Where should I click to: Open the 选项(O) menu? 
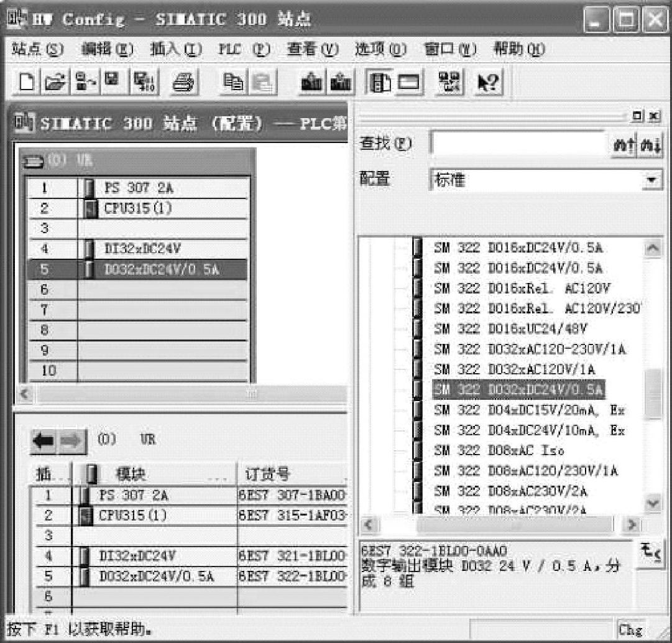click(x=380, y=49)
